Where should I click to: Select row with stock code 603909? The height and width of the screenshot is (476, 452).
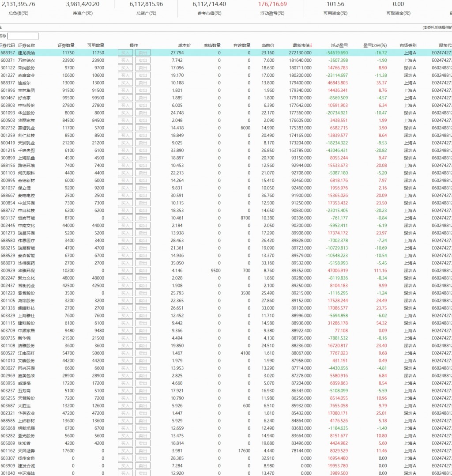click(x=226, y=466)
